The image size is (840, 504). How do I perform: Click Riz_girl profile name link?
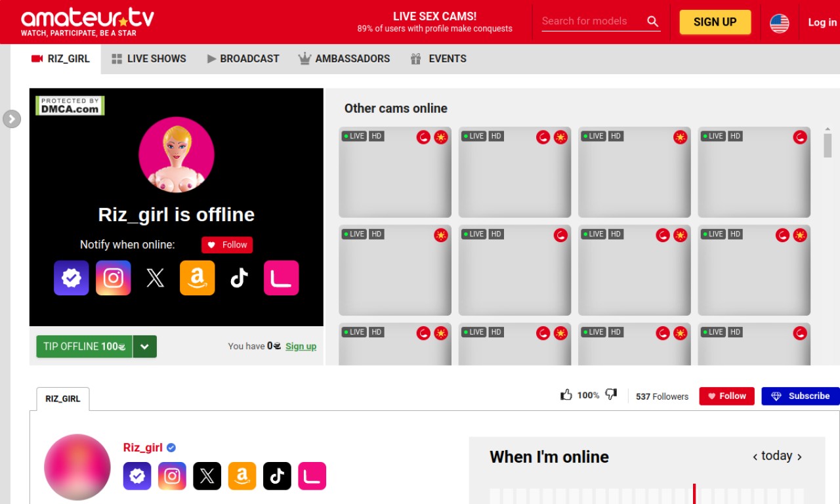pyautogui.click(x=143, y=448)
